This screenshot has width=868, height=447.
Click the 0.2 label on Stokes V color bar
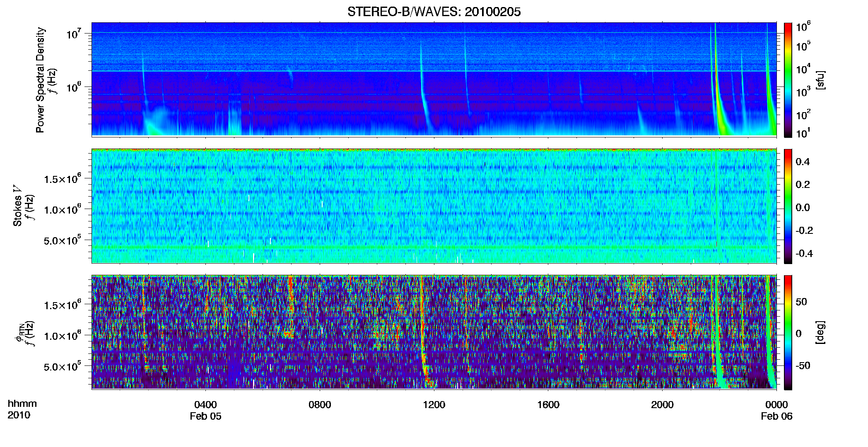click(x=803, y=184)
